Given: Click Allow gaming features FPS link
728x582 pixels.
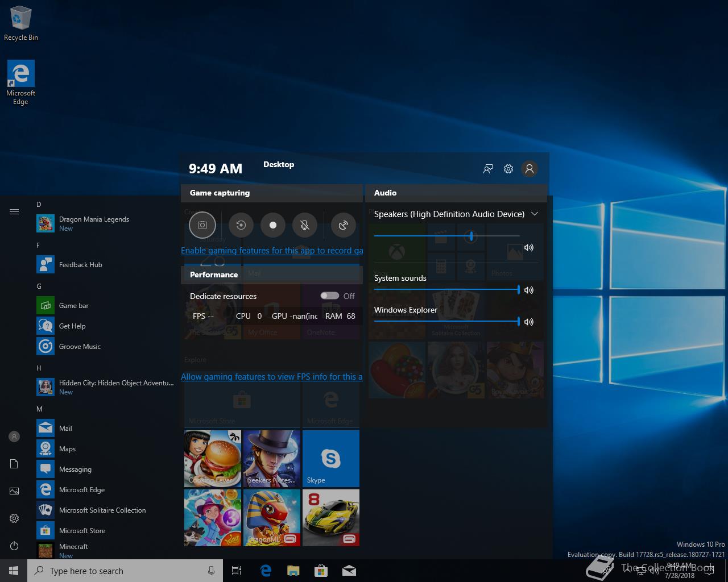Looking at the screenshot, I should pyautogui.click(x=272, y=377).
